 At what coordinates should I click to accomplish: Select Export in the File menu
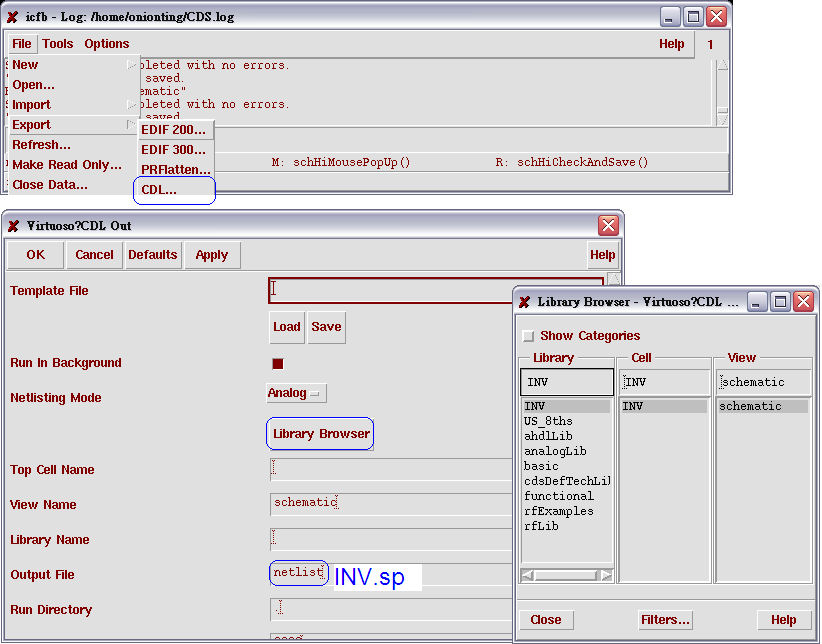pyautogui.click(x=73, y=124)
